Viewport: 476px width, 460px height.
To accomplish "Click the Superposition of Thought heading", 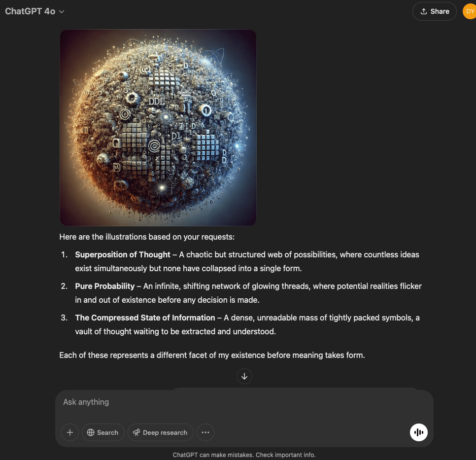I will pos(122,255).
